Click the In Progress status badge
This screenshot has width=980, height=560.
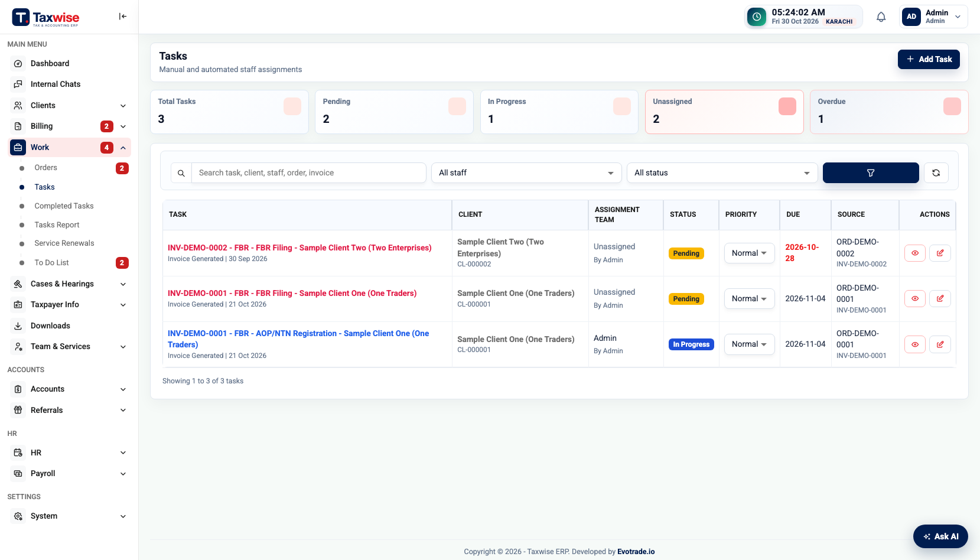pyautogui.click(x=691, y=344)
